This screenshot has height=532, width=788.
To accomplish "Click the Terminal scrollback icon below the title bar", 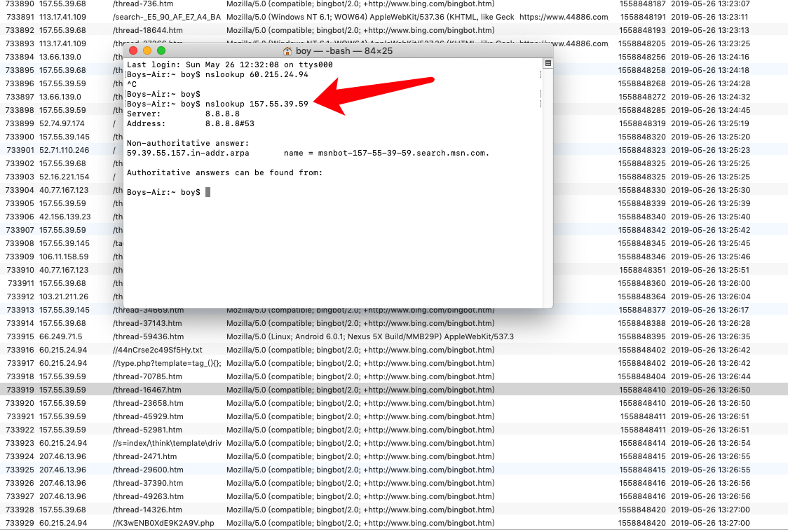I will click(x=548, y=63).
